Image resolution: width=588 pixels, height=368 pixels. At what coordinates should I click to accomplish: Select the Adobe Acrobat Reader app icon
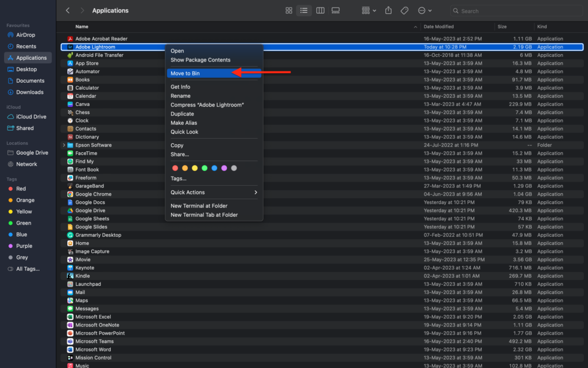pyautogui.click(x=70, y=39)
